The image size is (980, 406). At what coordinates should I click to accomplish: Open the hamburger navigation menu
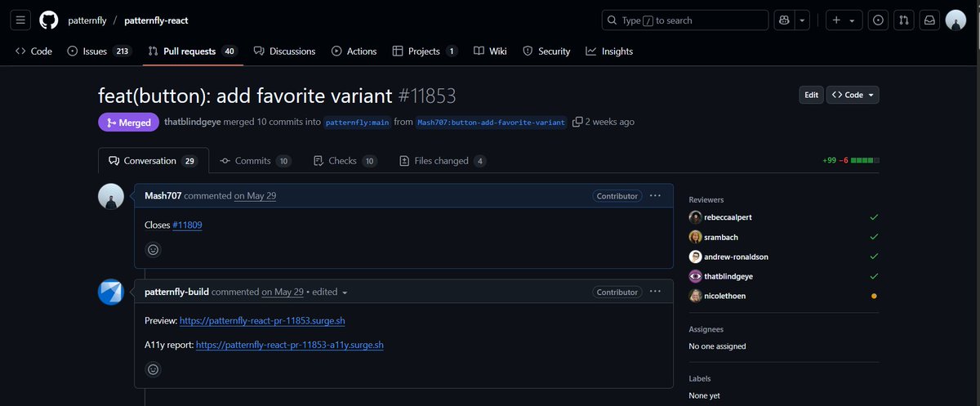point(21,20)
